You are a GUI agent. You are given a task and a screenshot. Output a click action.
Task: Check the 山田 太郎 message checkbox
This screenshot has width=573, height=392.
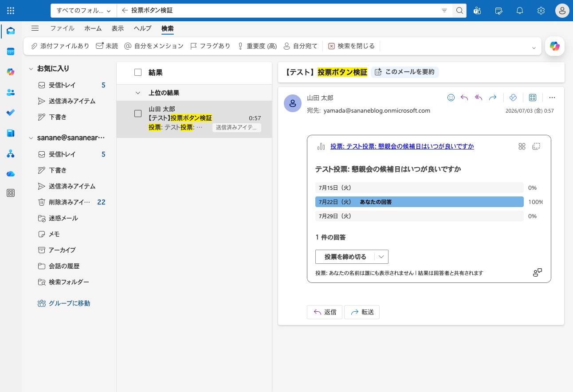point(138,114)
